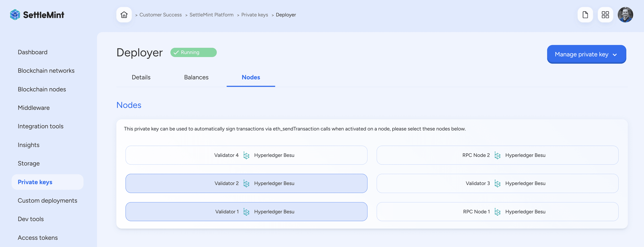The height and width of the screenshot is (247, 644).
Task: Deselect the Validator 1 node
Action: click(246, 212)
